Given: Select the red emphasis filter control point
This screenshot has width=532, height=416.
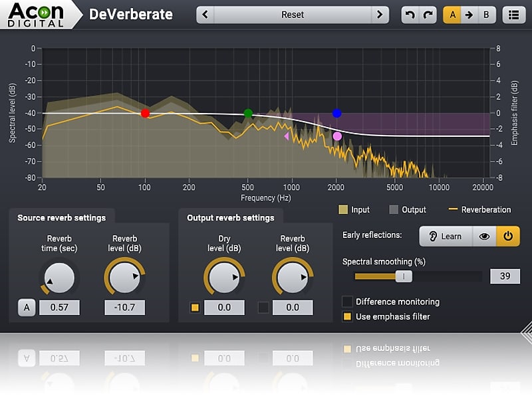Looking at the screenshot, I should click(145, 113).
